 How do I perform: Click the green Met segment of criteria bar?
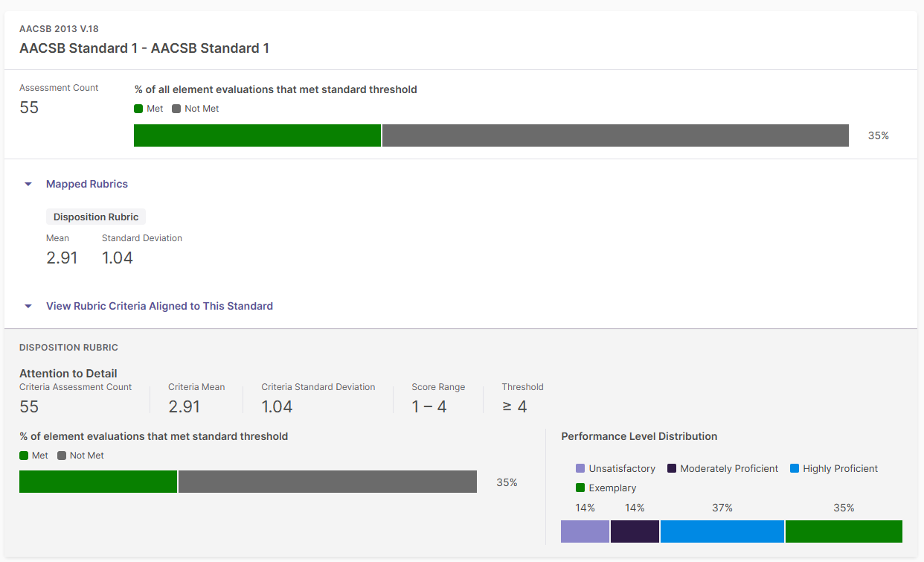click(x=98, y=482)
